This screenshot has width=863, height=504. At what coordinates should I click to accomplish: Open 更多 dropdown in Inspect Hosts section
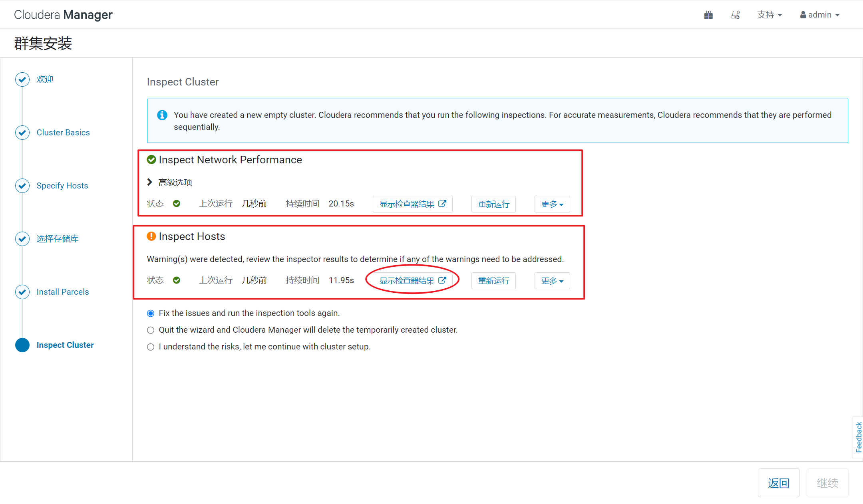552,281
